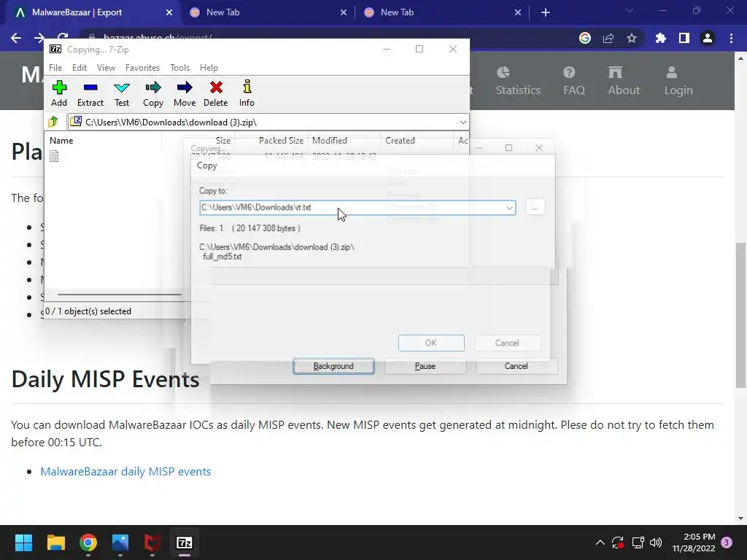Bookmark this page with the star icon
The width and height of the screenshot is (747, 560).
tap(632, 38)
